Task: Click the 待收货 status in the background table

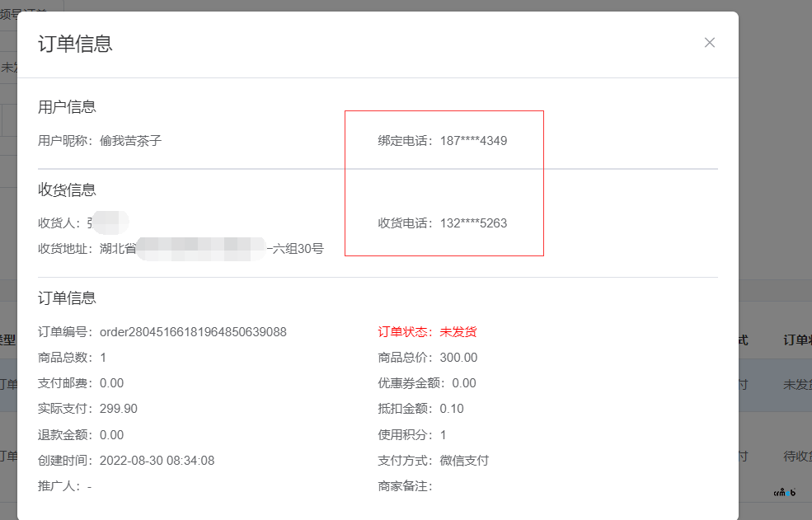Action: (x=797, y=457)
